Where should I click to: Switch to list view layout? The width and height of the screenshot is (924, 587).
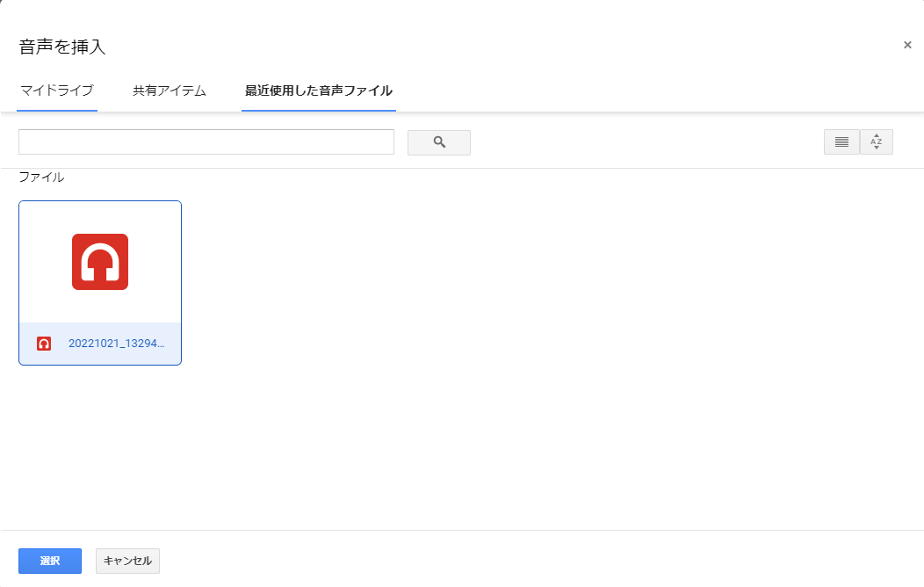coord(841,142)
